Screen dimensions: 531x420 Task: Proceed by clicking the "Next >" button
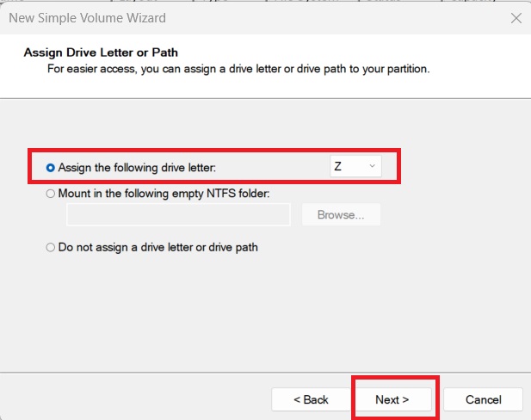coord(392,399)
